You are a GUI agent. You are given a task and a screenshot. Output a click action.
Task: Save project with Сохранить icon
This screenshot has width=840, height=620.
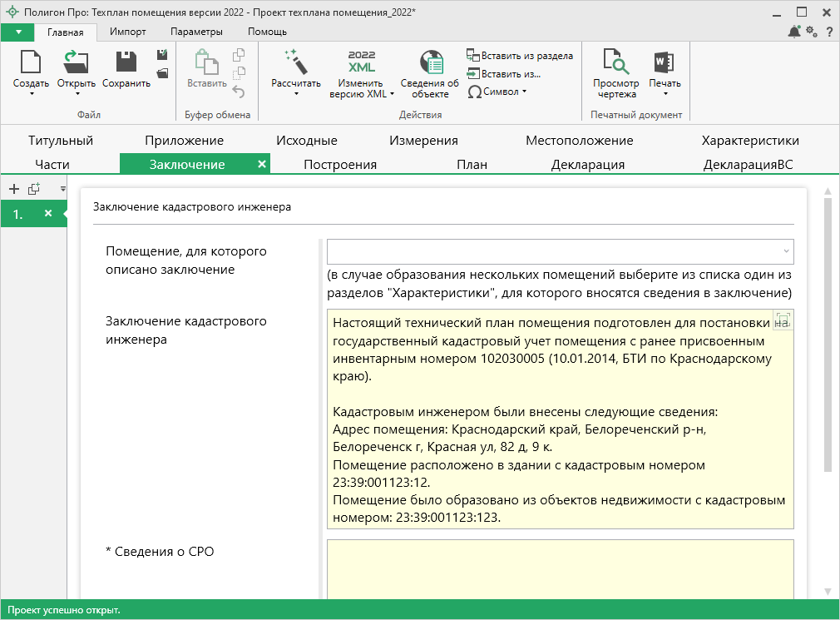tap(126, 63)
